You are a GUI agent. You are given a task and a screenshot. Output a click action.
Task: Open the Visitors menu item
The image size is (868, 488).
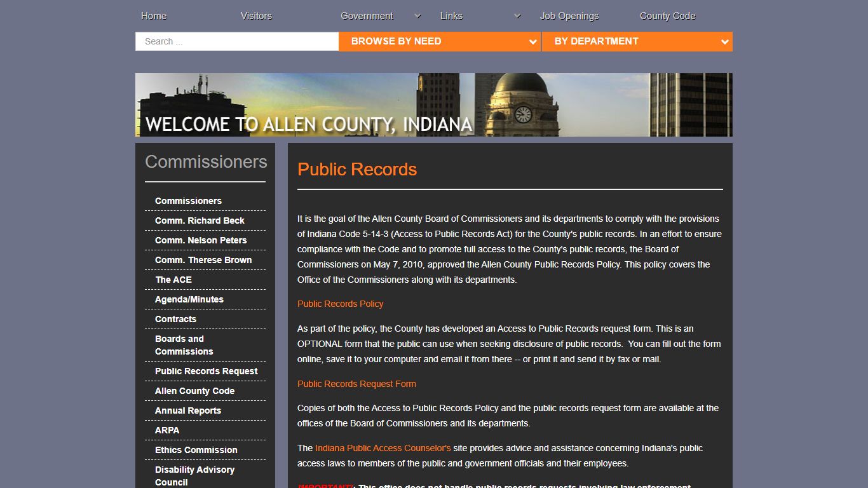[x=256, y=16]
